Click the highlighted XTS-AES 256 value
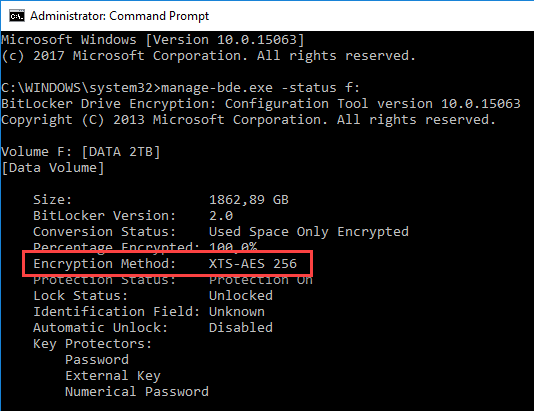Screen dimensions: 534x411 (x=253, y=264)
